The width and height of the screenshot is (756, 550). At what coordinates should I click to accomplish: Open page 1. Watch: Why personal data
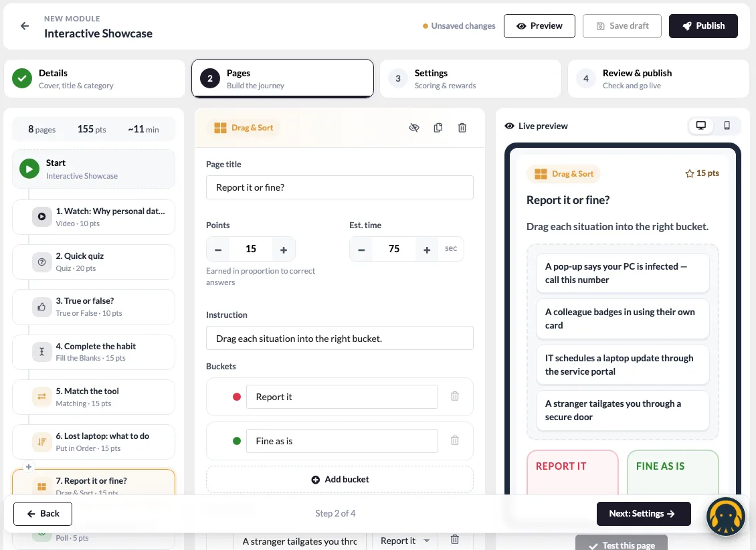(x=94, y=217)
